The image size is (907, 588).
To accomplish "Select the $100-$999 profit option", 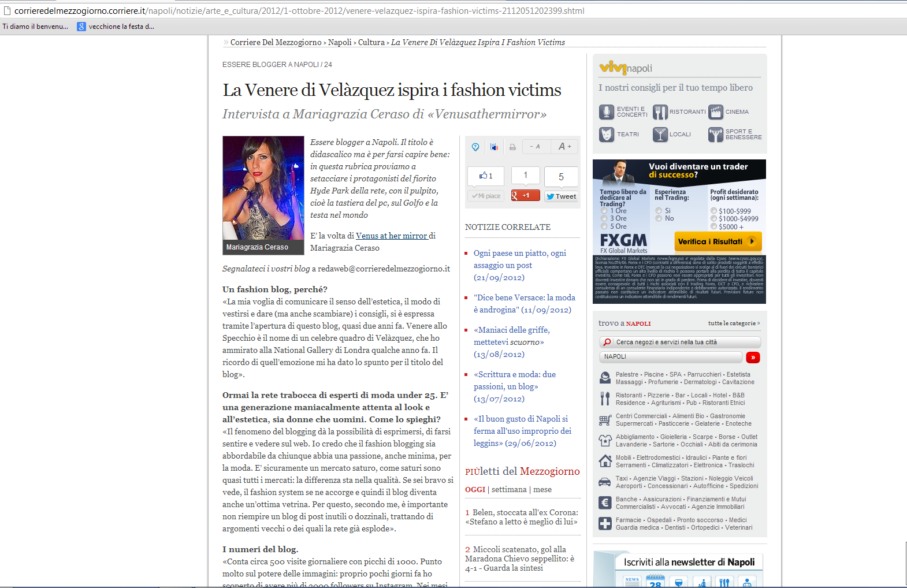I will 714,211.
